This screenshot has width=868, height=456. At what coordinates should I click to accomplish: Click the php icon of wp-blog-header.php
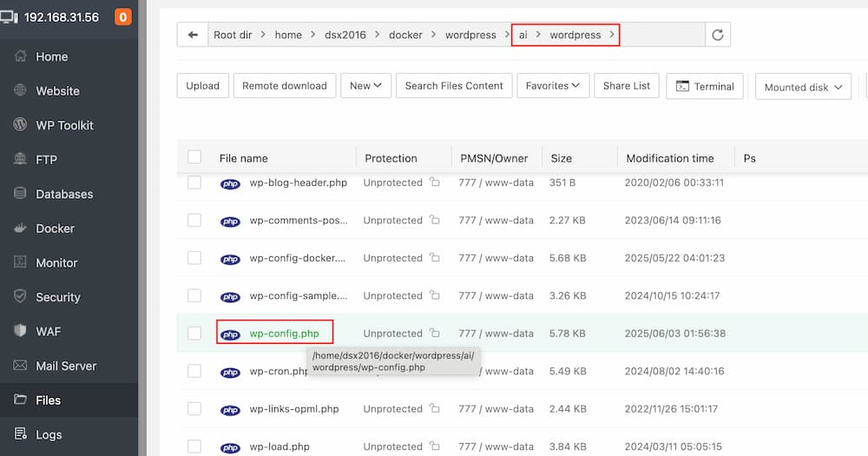pyautogui.click(x=230, y=184)
